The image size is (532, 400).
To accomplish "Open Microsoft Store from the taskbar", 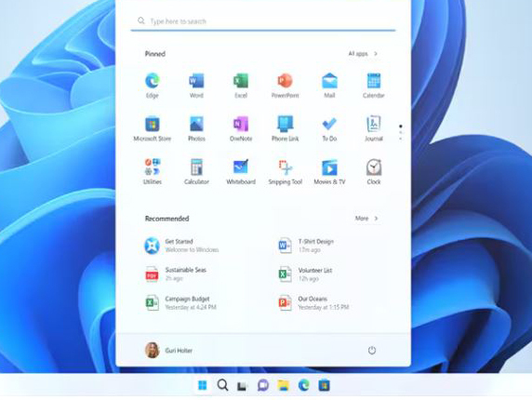I will point(324,385).
